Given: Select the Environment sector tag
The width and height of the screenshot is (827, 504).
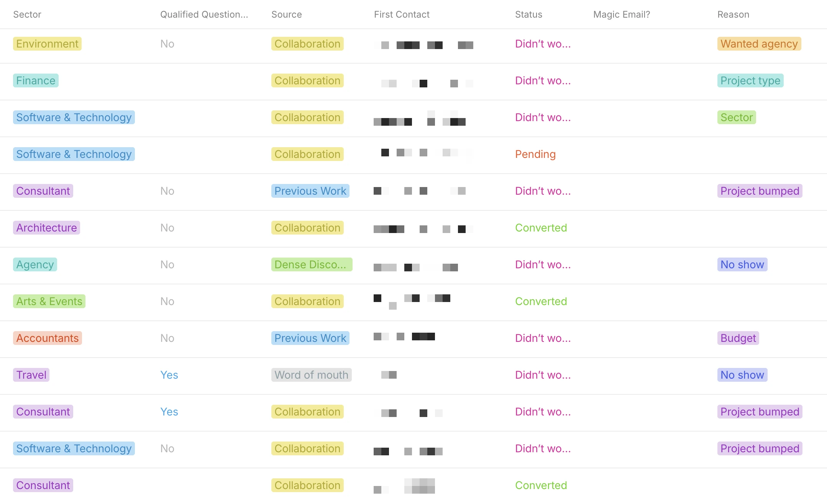Looking at the screenshot, I should tap(47, 44).
